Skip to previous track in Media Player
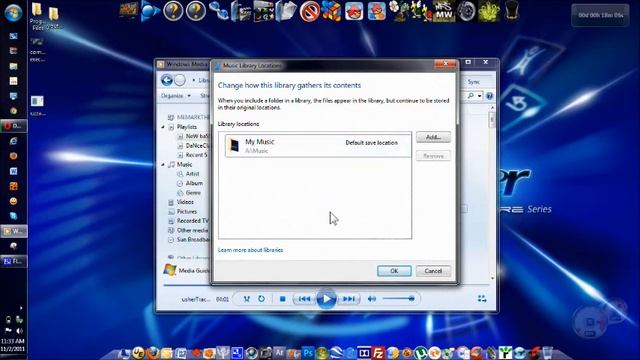The height and width of the screenshot is (360, 640). click(x=304, y=299)
